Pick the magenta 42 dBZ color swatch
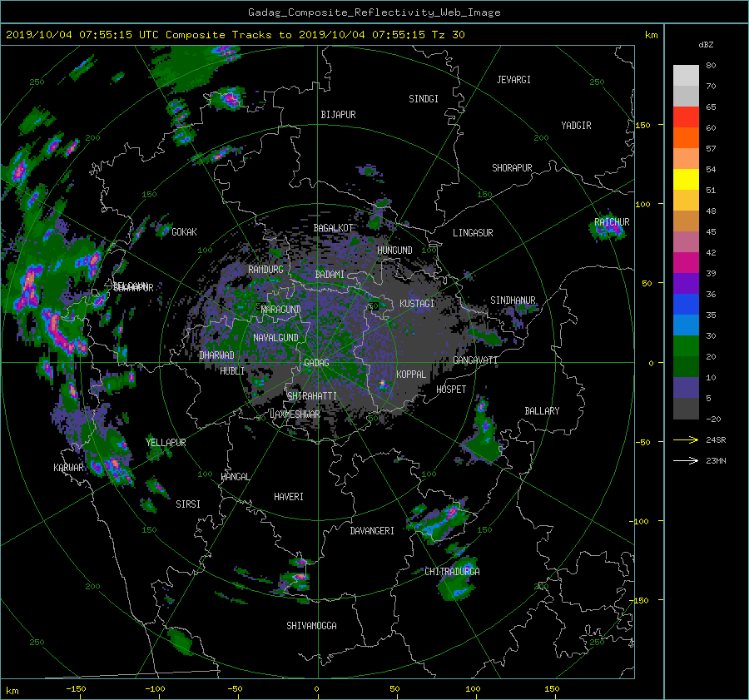Image resolution: width=749 pixels, height=700 pixels. click(686, 263)
